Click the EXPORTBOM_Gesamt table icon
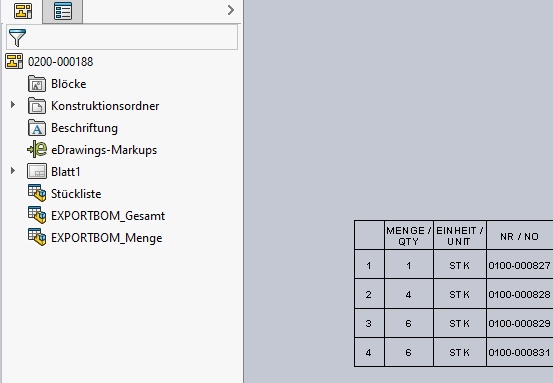The image size is (553, 383). click(37, 215)
